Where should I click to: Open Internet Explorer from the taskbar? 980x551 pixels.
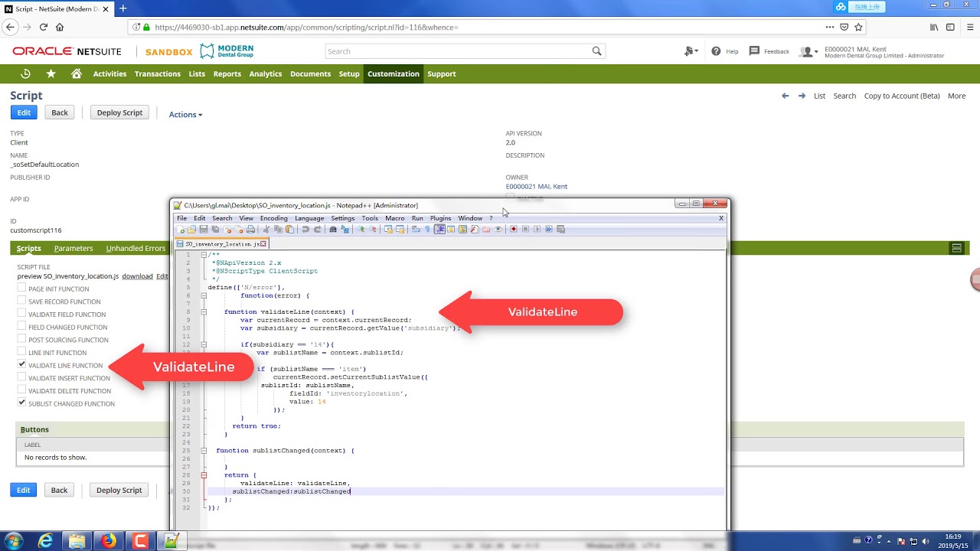pyautogui.click(x=46, y=541)
